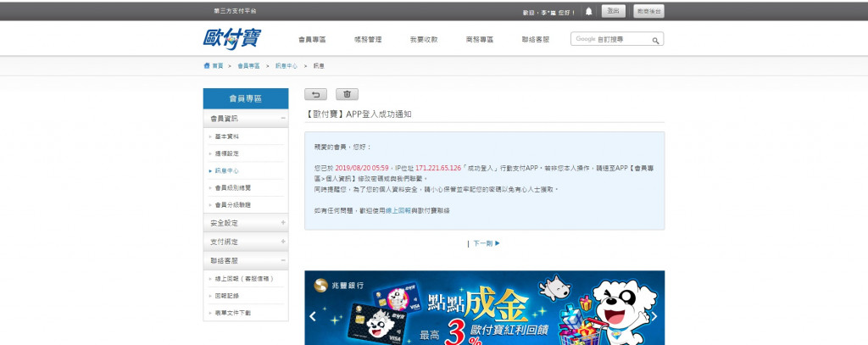Click the IP address 171.221.65.126 text
Screen dimensions: 868x345
pos(438,168)
